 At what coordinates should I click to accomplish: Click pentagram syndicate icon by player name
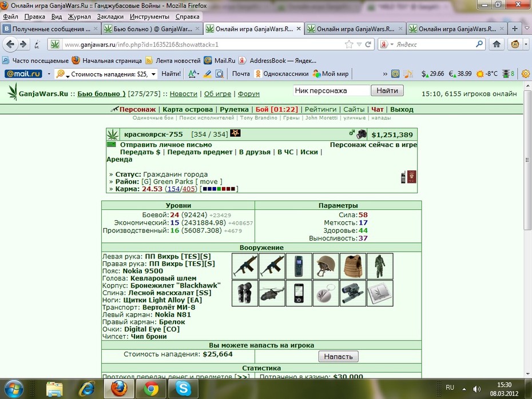pyautogui.click(x=236, y=133)
